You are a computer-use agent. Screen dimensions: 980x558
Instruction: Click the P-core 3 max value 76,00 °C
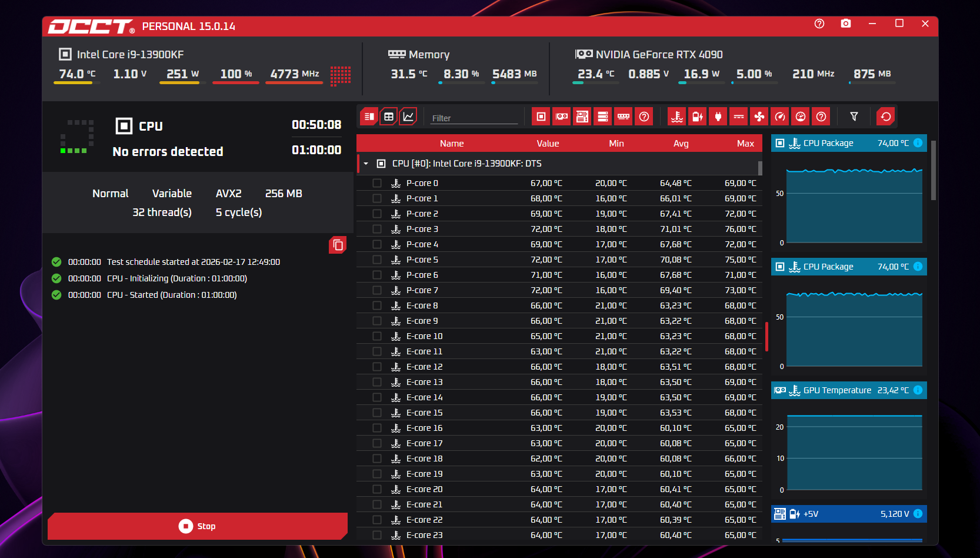coord(741,229)
